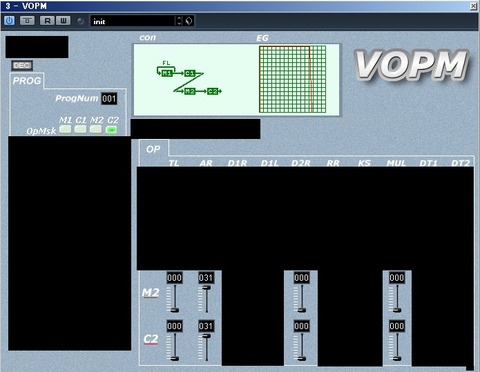Click the C2 row AR value 031

(x=206, y=326)
